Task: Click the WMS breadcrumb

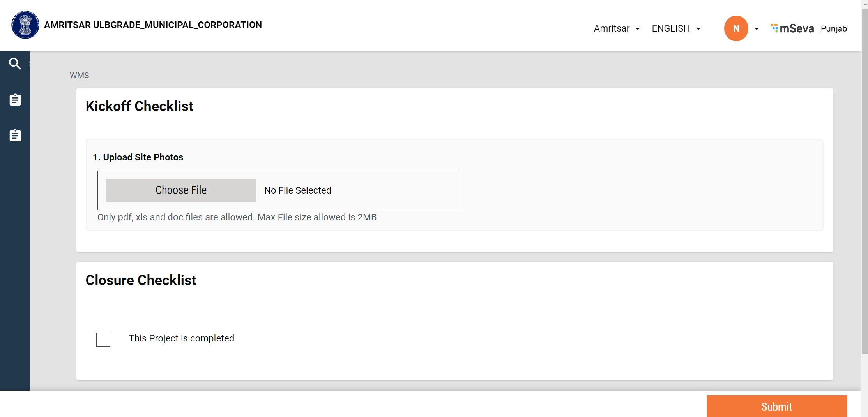Action: (80, 76)
